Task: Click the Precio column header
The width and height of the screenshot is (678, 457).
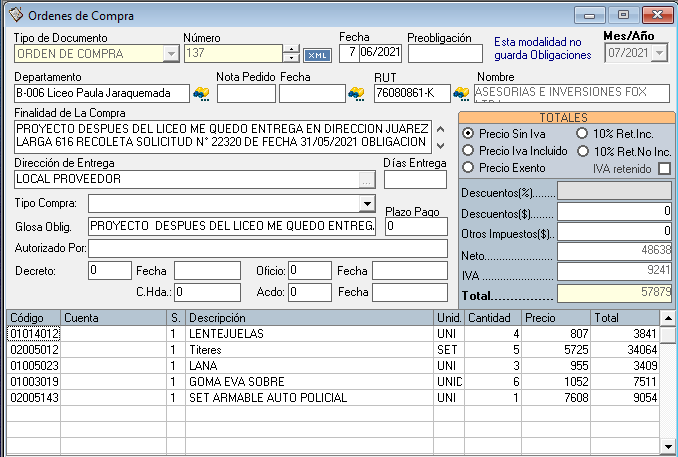Action: tap(556, 318)
